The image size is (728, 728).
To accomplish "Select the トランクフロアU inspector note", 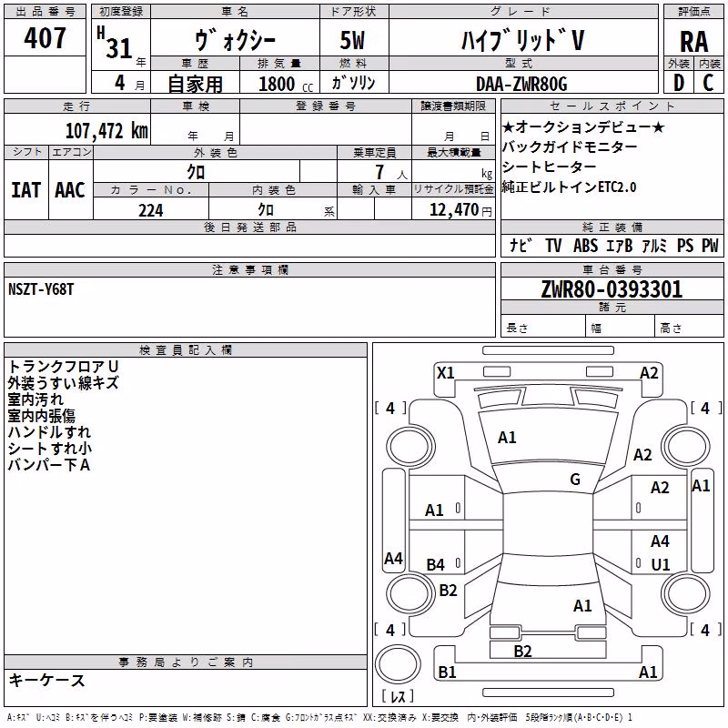I will pos(63,367).
